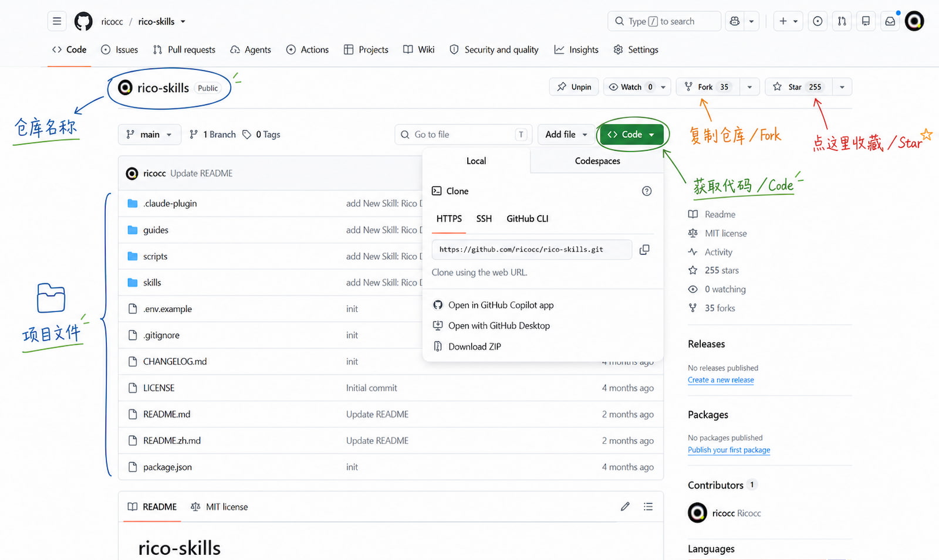Viewport: 939px width, 560px height.
Task: Open the Projects tab
Action: 366,50
